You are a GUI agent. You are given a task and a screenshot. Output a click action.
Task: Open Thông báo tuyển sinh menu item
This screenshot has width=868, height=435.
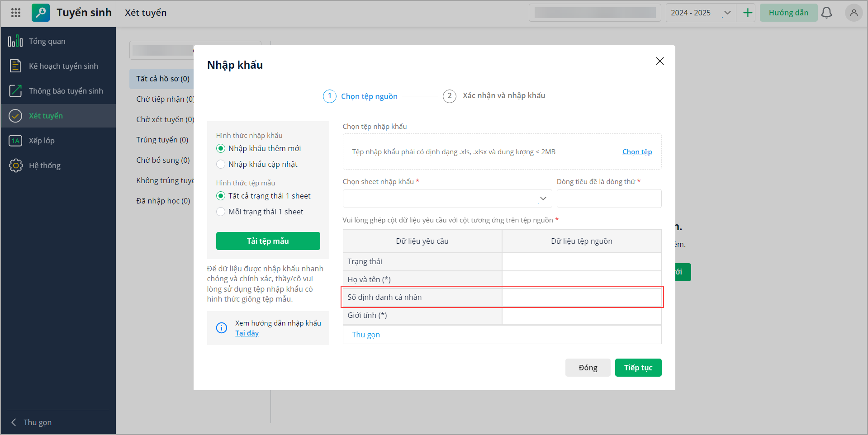(66, 91)
